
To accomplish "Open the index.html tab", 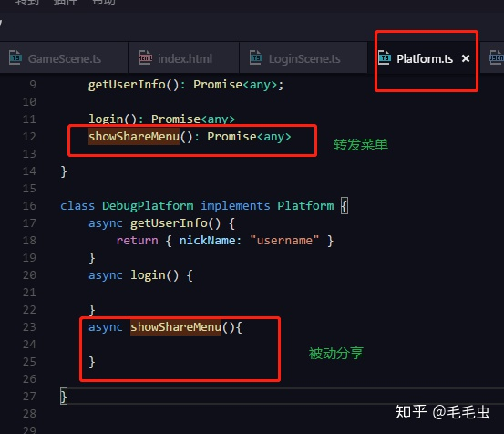I will tap(183, 58).
